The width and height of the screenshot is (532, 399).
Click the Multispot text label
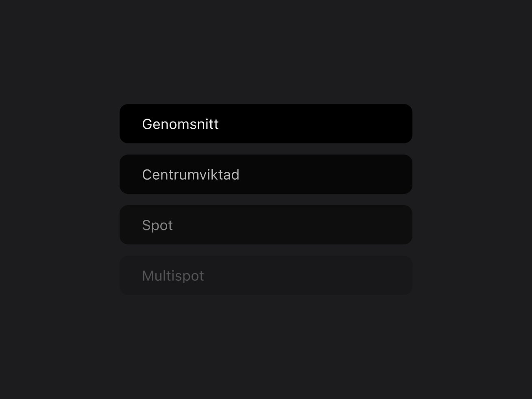(173, 276)
